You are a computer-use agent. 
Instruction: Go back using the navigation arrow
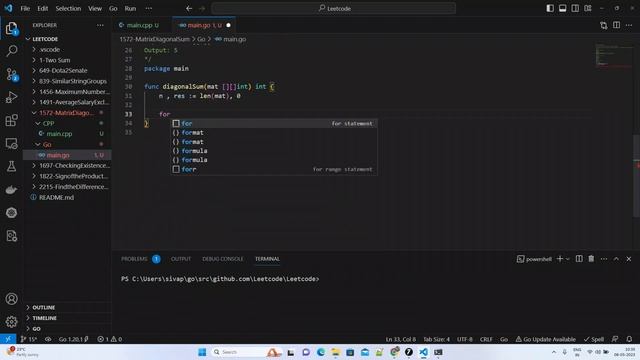(x=189, y=8)
